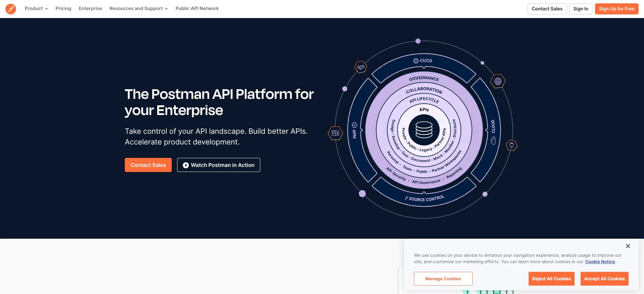Image resolution: width=644 pixels, height=294 pixels.
Task: Click the GOVERNANCE ring label
Action: (x=424, y=78)
